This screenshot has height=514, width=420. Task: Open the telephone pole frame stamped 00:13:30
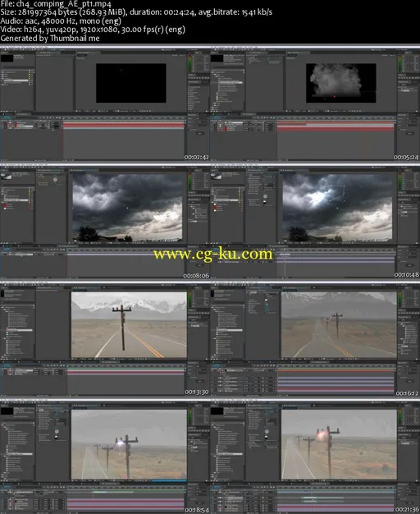(105, 340)
